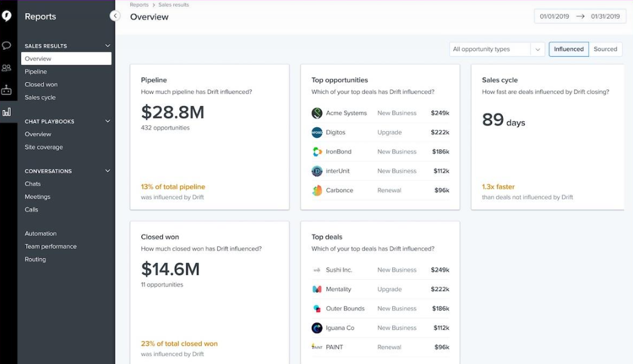
Task: Click the Carbonce company logo
Action: point(317,190)
